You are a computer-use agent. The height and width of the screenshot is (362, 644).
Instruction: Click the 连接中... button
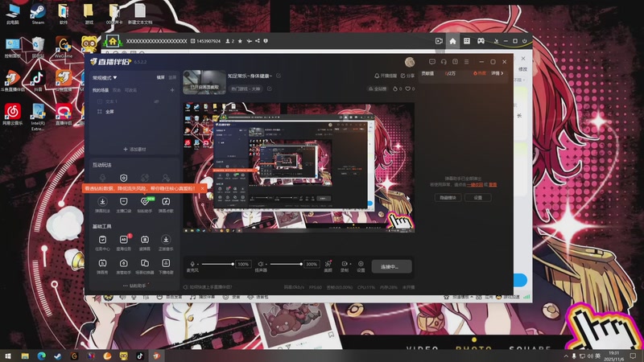[x=391, y=267]
